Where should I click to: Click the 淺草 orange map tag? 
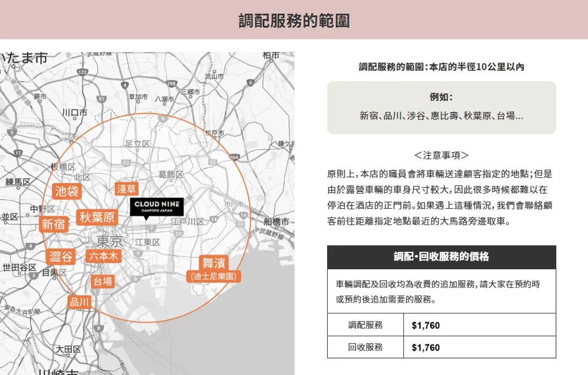click(127, 189)
